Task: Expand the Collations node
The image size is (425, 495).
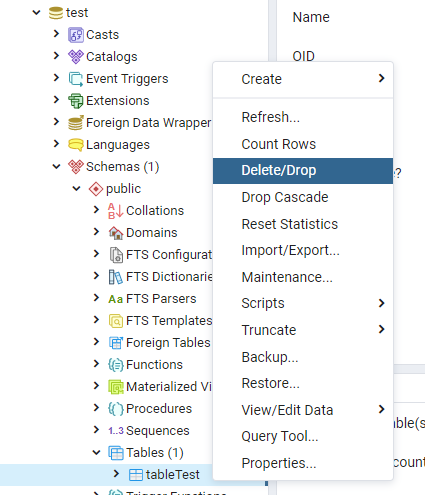Action: coord(96,210)
